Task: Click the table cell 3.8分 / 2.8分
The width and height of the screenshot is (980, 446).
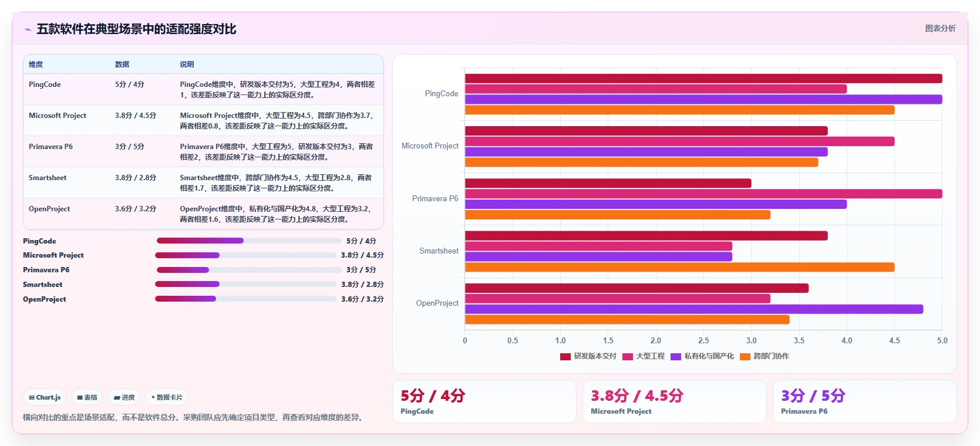Action: pos(136,178)
